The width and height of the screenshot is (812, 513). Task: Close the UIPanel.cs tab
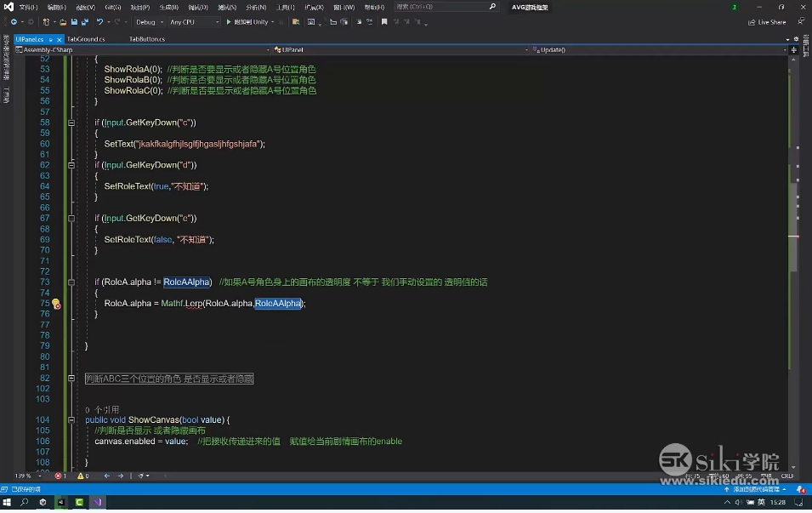coord(59,39)
